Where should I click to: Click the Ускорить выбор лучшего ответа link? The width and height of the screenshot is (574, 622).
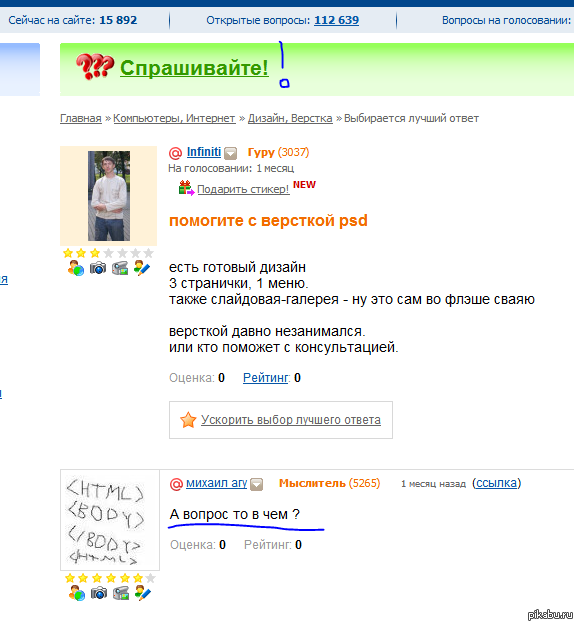pyautogui.click(x=291, y=420)
